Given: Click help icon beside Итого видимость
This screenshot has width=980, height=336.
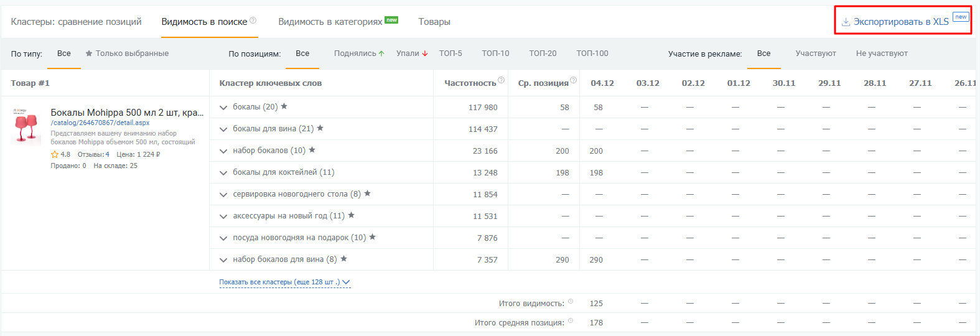Looking at the screenshot, I should tap(571, 301).
